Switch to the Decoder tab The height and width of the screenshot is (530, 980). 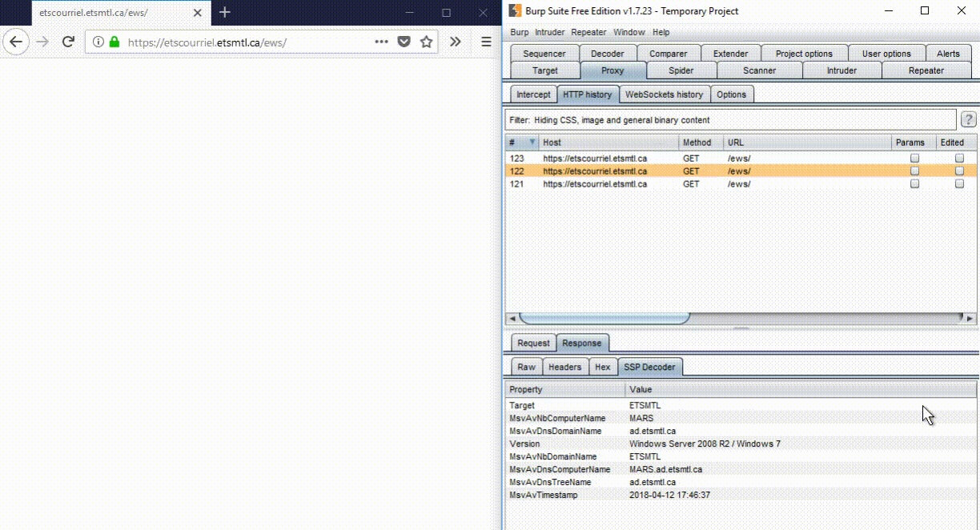click(607, 54)
